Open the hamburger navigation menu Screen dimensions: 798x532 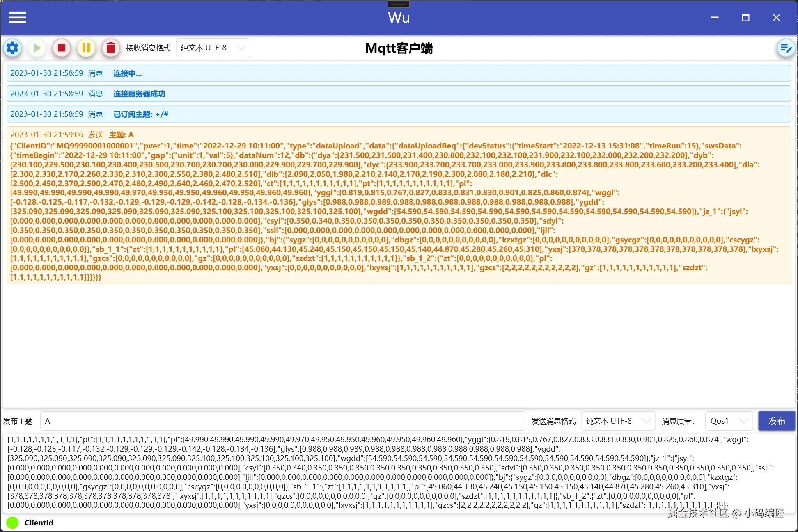[x=17, y=18]
